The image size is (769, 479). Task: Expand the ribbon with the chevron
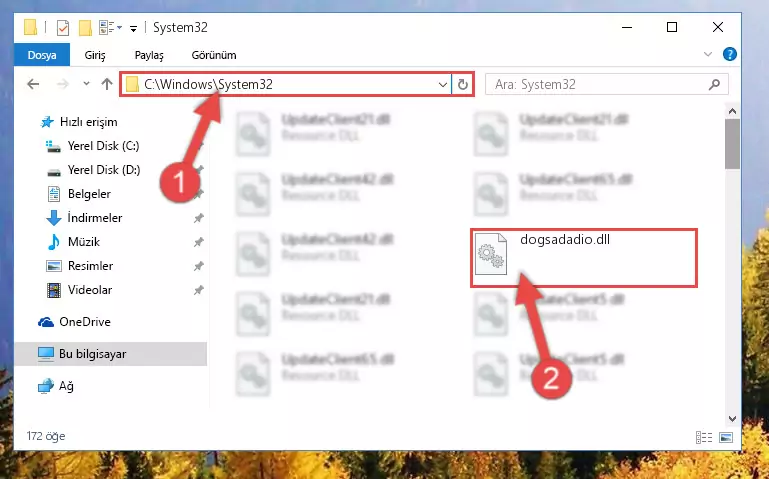tap(708, 54)
